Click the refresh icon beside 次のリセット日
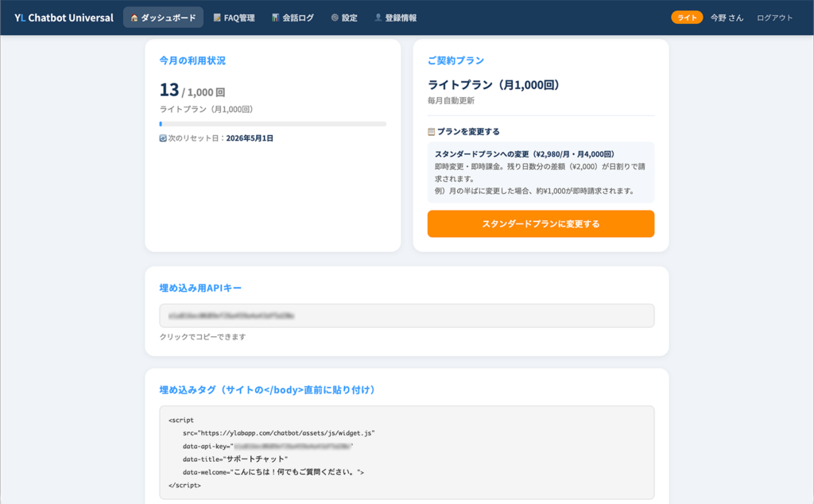This screenshot has height=504, width=814. click(163, 138)
